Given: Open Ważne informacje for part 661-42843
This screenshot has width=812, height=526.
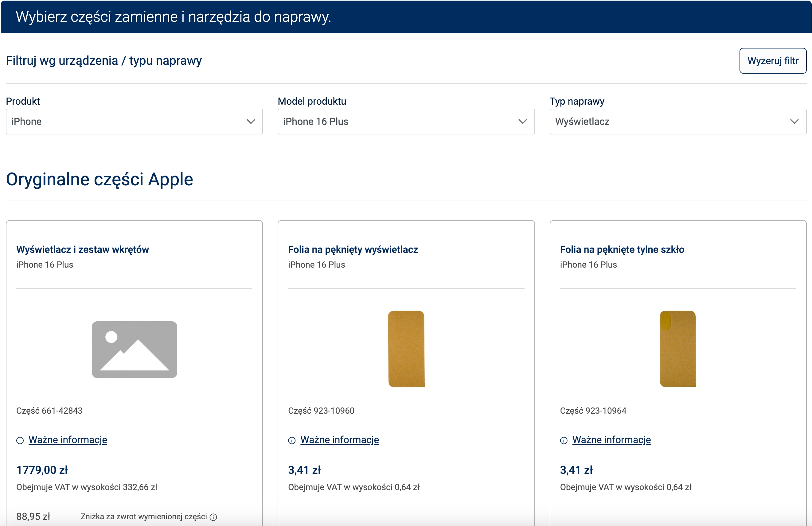Looking at the screenshot, I should coord(68,439).
